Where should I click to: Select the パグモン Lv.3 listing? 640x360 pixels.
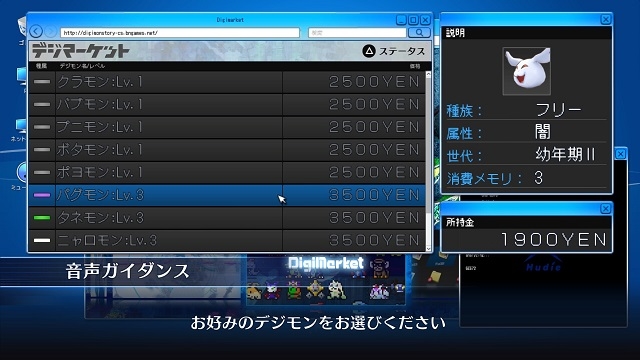[227, 195]
